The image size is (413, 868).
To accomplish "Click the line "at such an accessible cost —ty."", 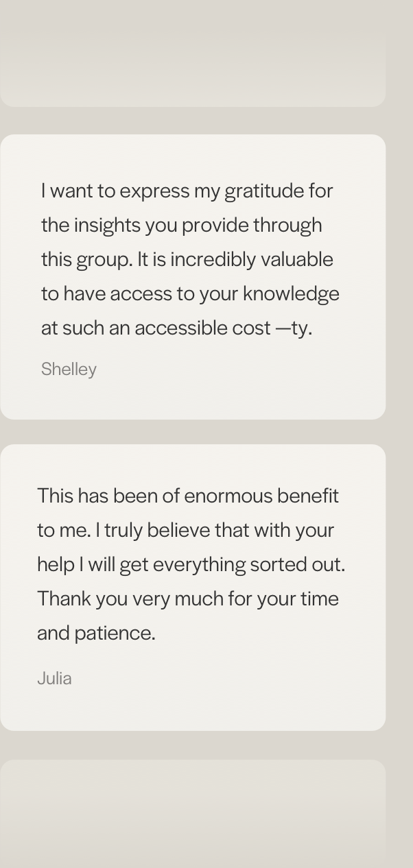I will [x=176, y=328].
